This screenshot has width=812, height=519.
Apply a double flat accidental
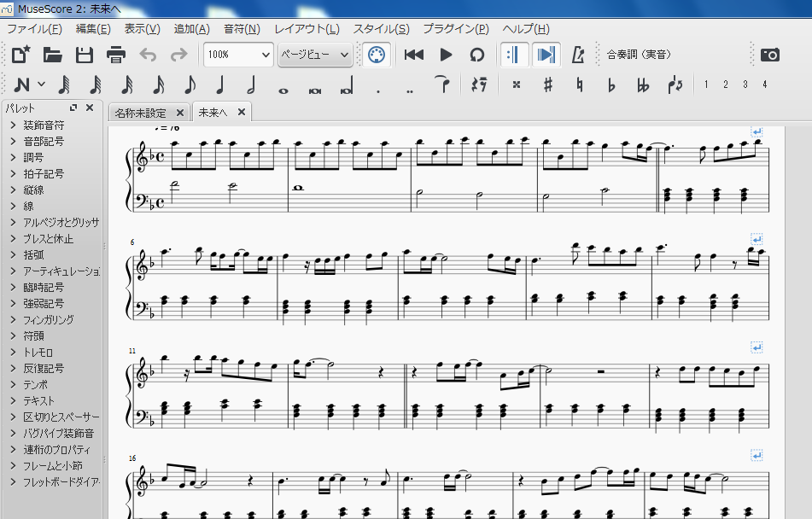(x=643, y=85)
